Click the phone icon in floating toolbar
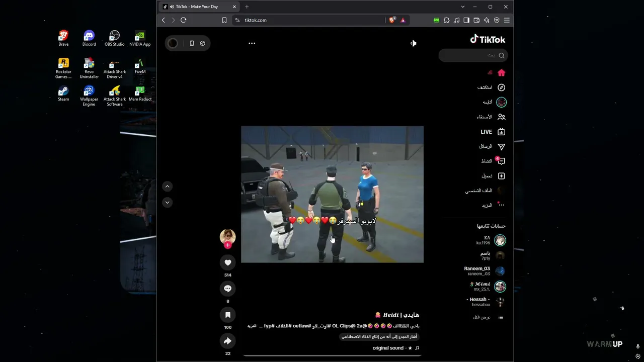The height and width of the screenshot is (362, 644). click(192, 43)
